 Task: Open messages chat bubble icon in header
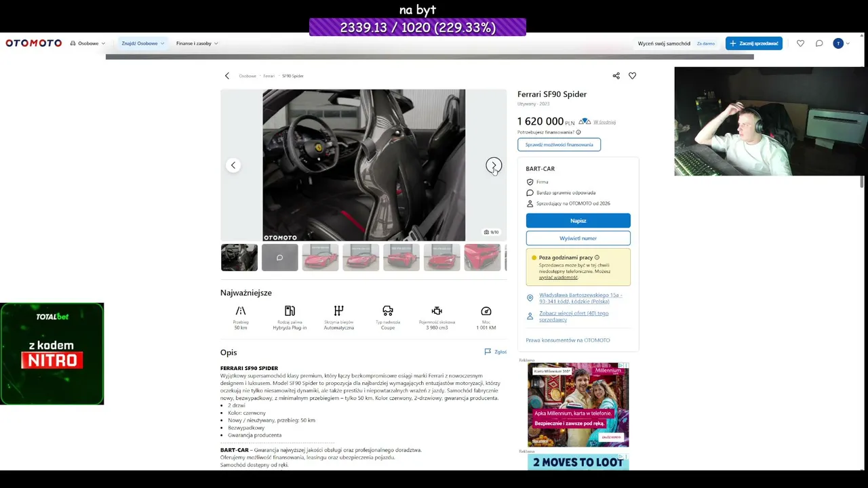tap(819, 43)
